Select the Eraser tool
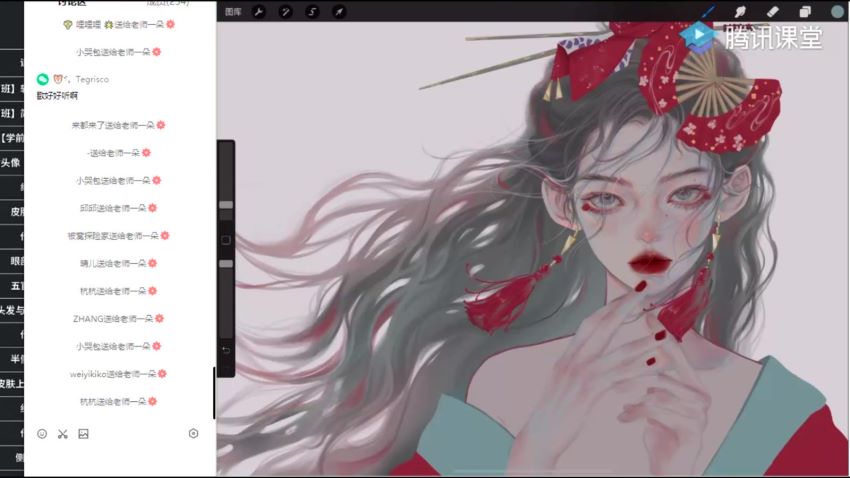The height and width of the screenshot is (478, 850). pyautogui.click(x=772, y=11)
